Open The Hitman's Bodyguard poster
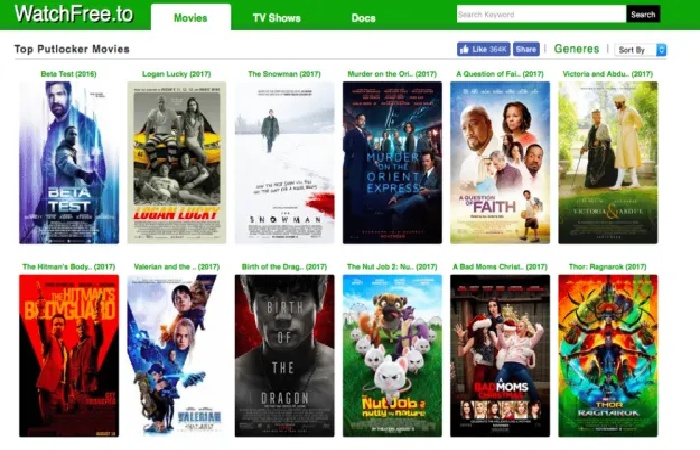The image size is (700, 450). pyautogui.click(x=69, y=356)
